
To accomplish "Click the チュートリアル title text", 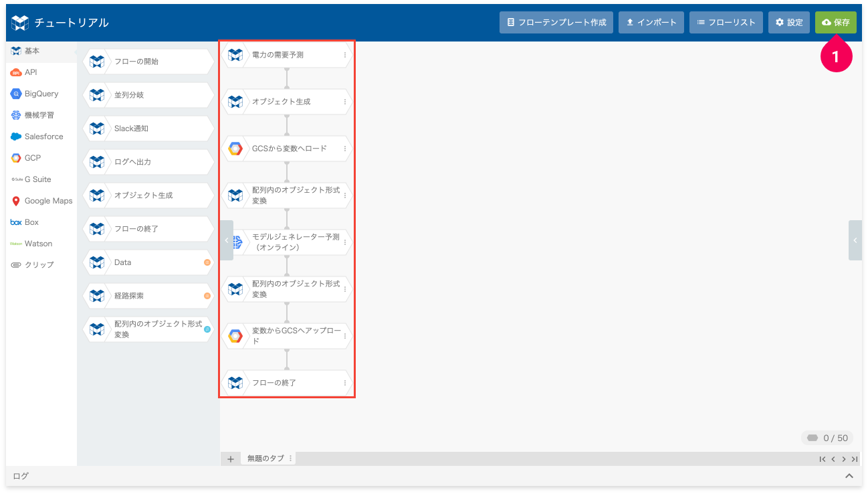I will pos(72,23).
